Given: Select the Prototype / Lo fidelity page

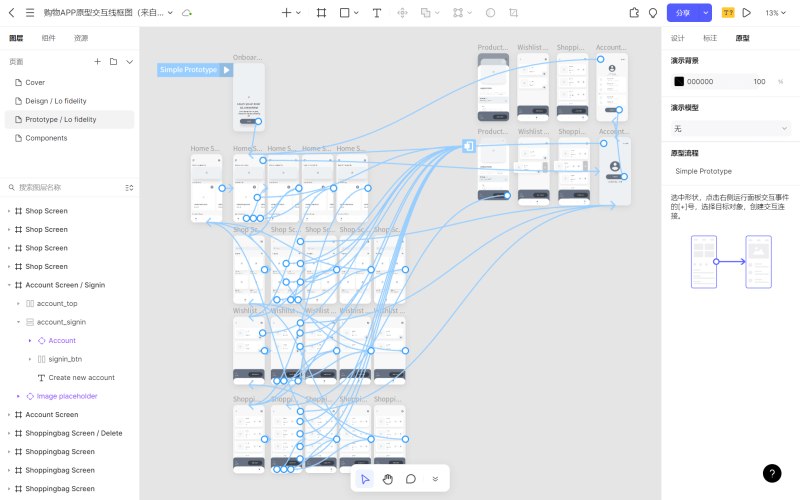Looking at the screenshot, I should [69, 119].
